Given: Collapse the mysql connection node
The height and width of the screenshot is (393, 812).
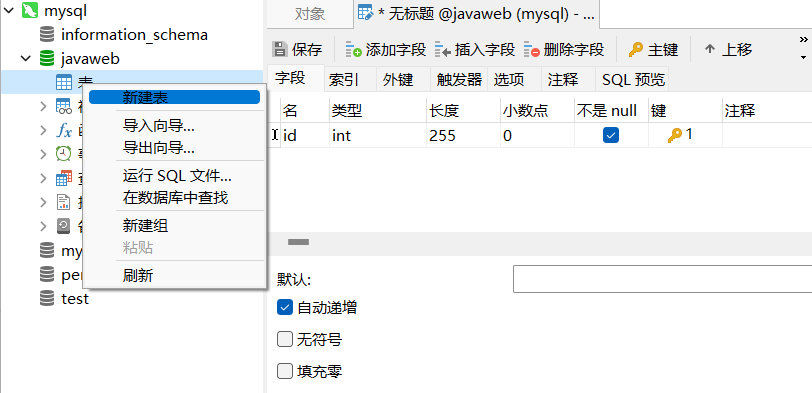Looking at the screenshot, I should pyautogui.click(x=9, y=10).
